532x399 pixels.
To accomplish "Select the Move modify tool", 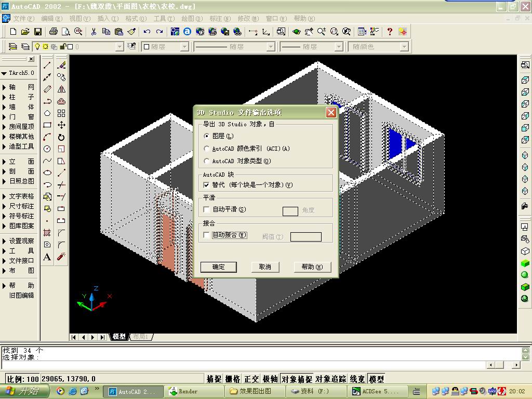I will 61,125.
